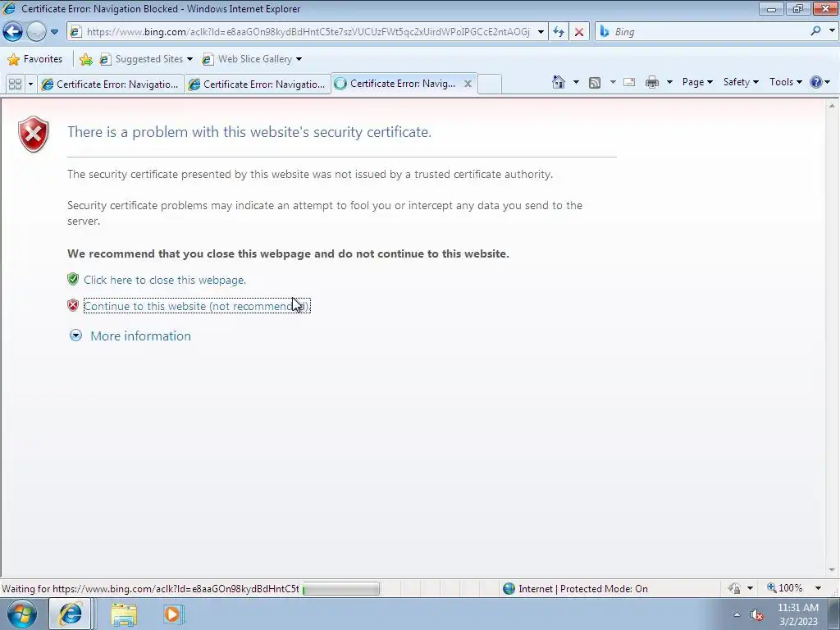
Task: Click the page loading progress bar
Action: pos(341,589)
